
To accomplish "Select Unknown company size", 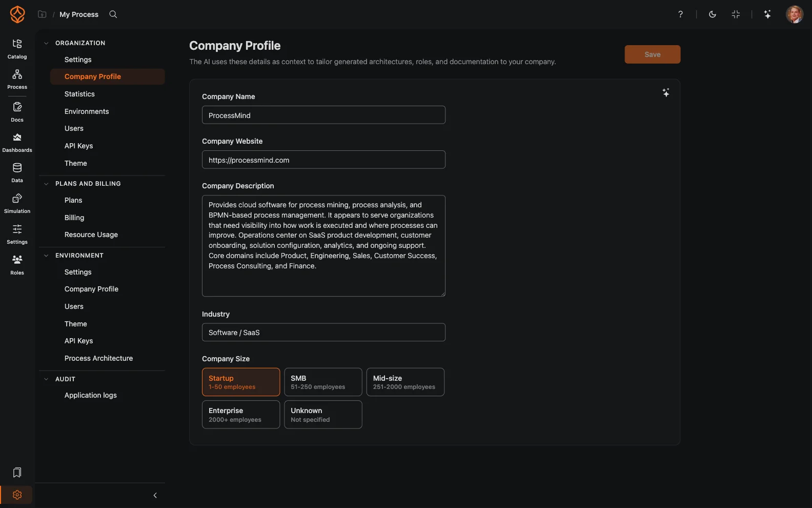I will point(323,415).
